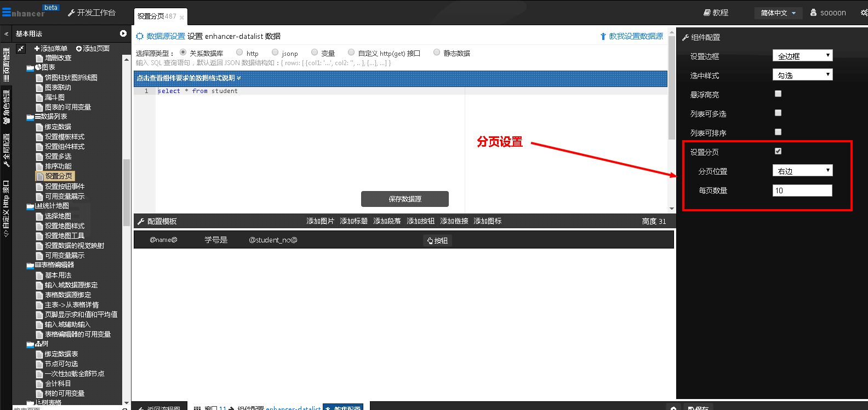Click the 每页数量 input field
Viewport: 868px width, 410px height.
coord(802,190)
